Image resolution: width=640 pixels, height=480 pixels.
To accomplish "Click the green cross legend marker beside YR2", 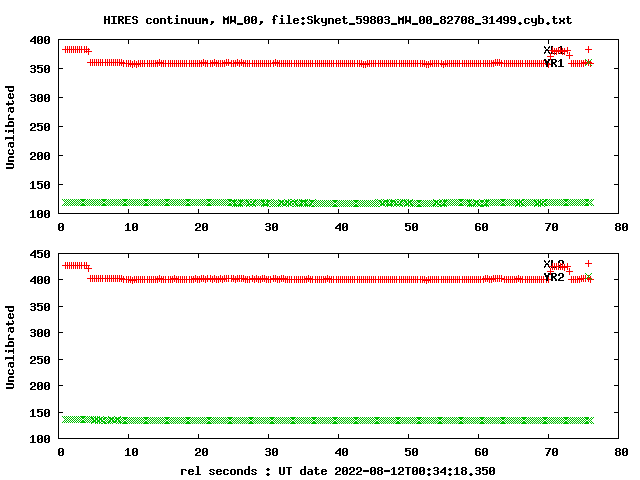I will [x=588, y=276].
